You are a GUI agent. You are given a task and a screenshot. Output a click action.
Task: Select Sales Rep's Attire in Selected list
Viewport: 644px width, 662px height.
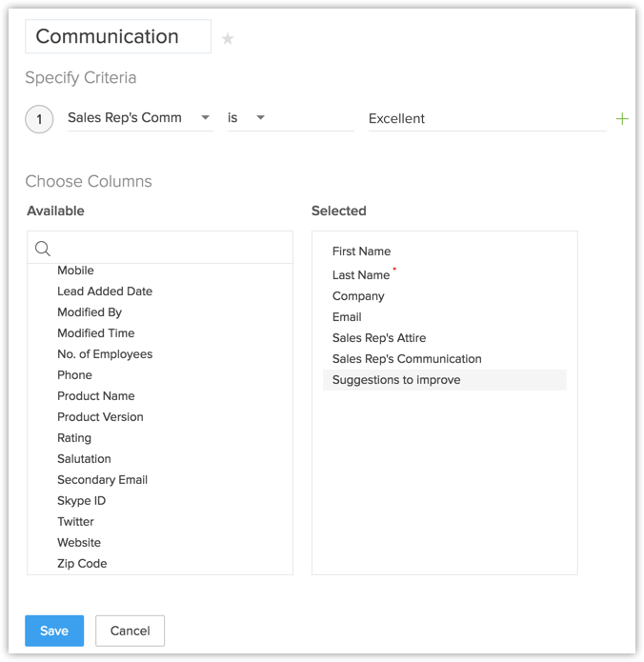[x=379, y=338]
